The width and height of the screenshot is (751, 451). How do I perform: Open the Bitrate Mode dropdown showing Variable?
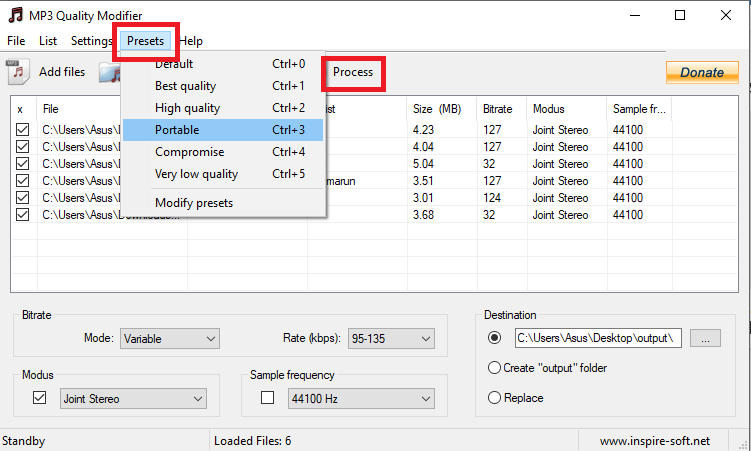pos(170,338)
